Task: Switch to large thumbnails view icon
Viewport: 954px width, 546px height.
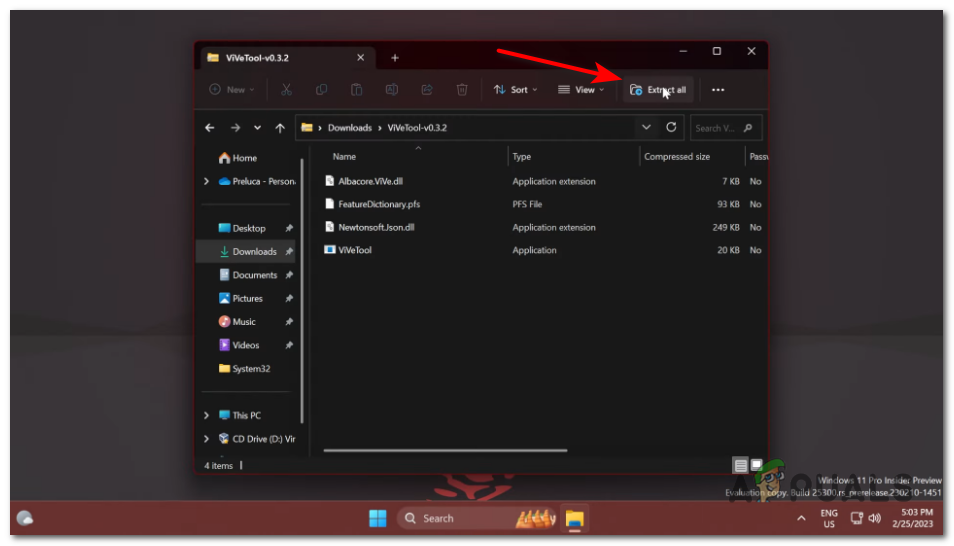Action: pyautogui.click(x=756, y=465)
